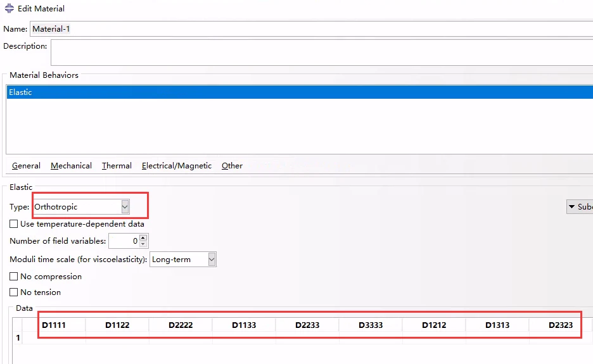Click the material Name input field
Viewport: 593px width, 364px height.
pyautogui.click(x=310, y=29)
